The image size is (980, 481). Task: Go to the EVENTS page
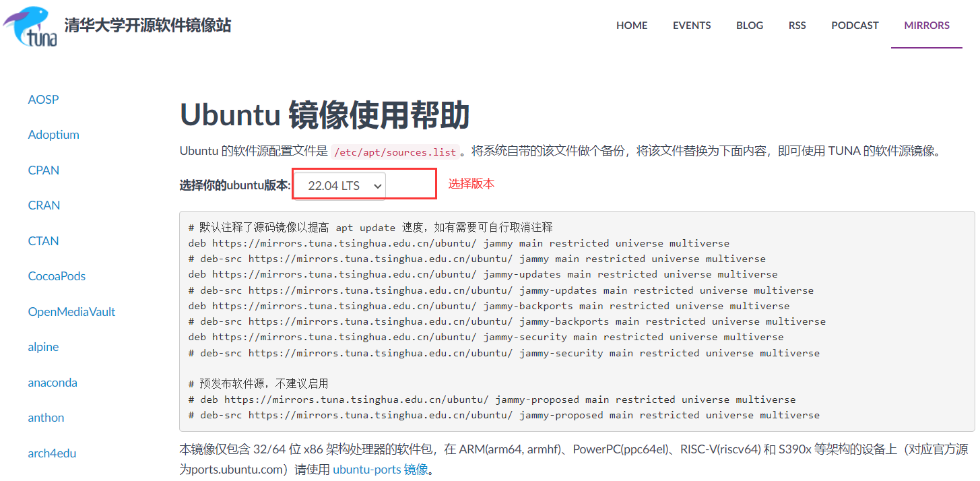(692, 26)
